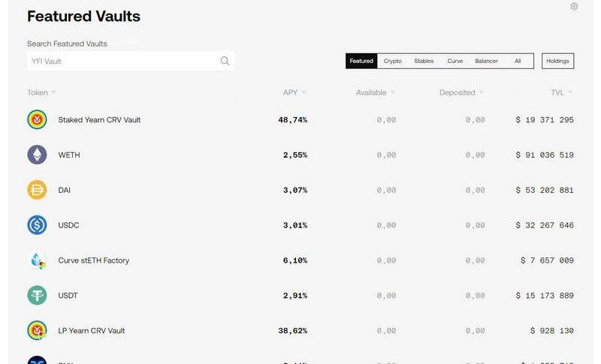Screen dimensions: 601x364
Task: Click the WETH Ethereum token icon
Action: [37, 155]
